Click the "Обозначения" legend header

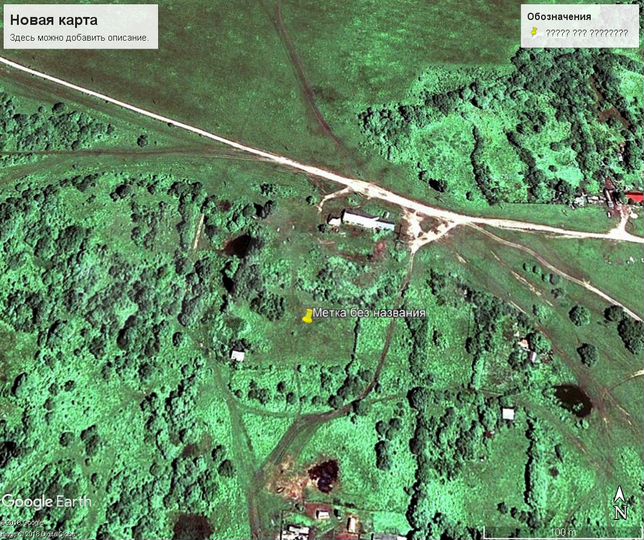pos(559,16)
